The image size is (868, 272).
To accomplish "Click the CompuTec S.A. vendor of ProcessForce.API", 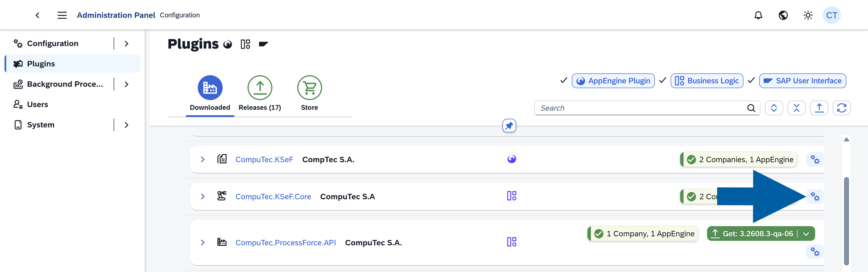I will (x=374, y=243).
